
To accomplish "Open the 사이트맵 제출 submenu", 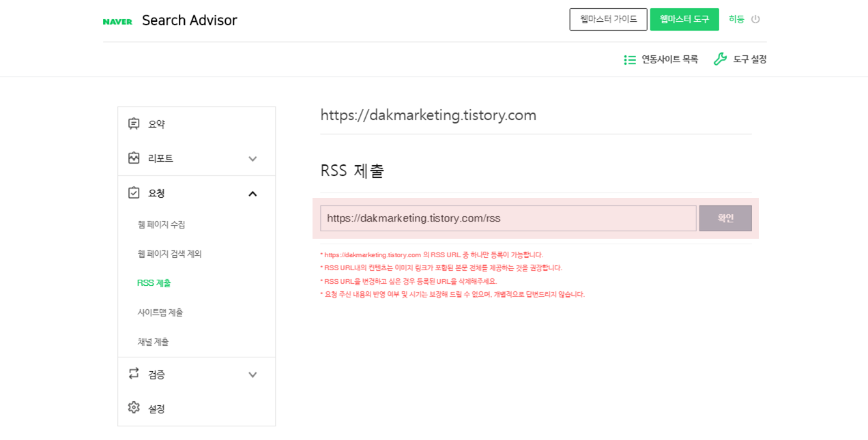I will 160,312.
